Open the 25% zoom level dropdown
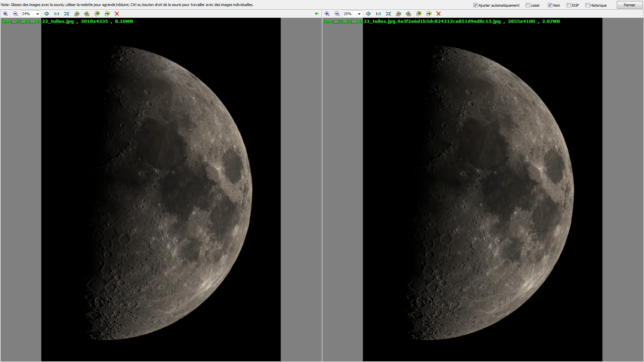Screen dimensions: 644x362 click(359, 14)
